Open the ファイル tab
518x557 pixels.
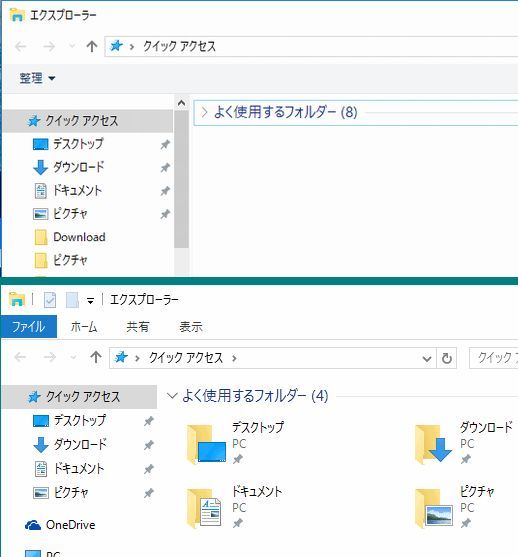pos(29,326)
